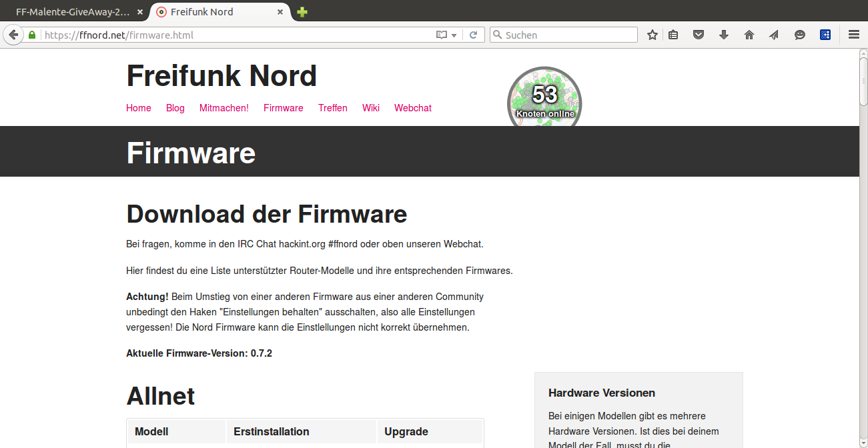868x448 pixels.
Task: Go to the browser home page icon
Action: [749, 35]
